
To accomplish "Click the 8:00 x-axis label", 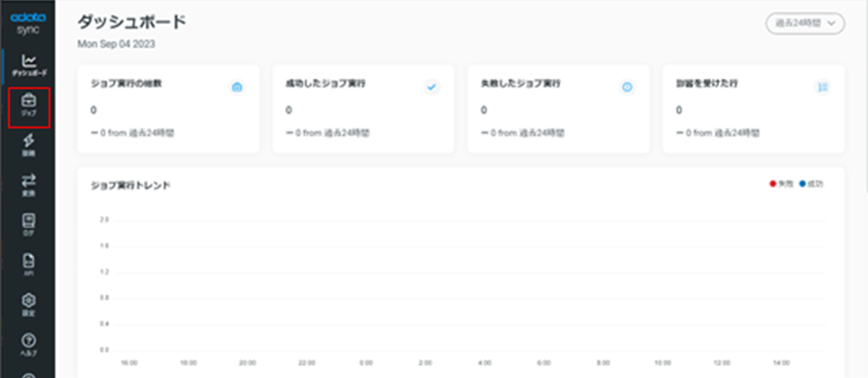I will pyautogui.click(x=603, y=363).
